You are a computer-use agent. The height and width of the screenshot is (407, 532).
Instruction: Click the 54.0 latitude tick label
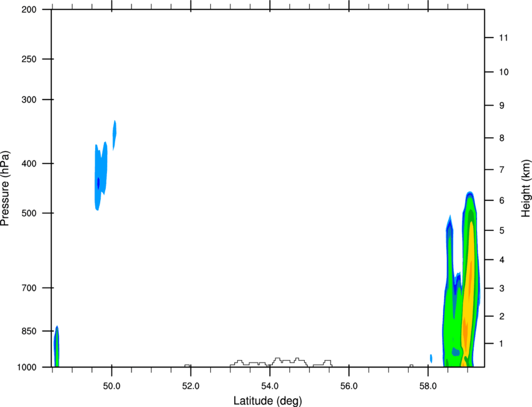270,386
